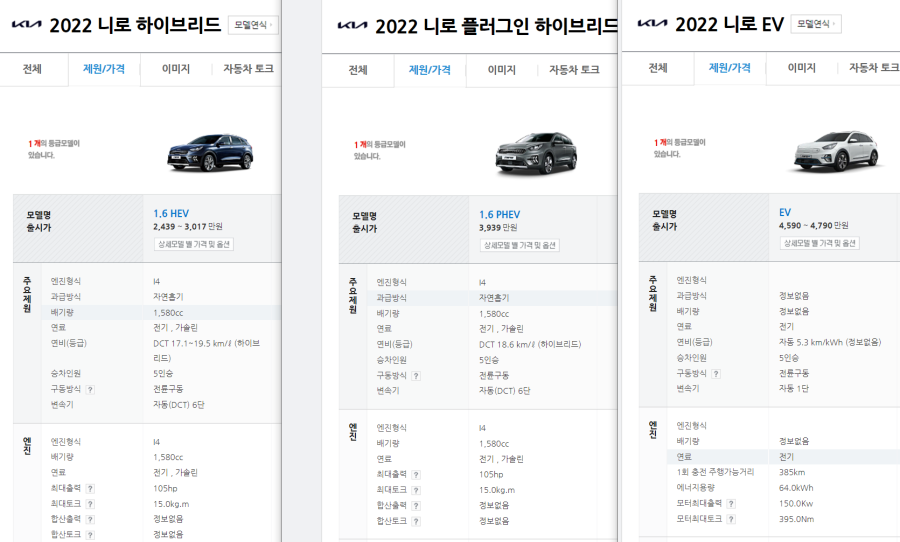The width and height of the screenshot is (900, 542).
Task: Open 모터최대토크 help icon in 니로 EV panel
Action: 731,519
